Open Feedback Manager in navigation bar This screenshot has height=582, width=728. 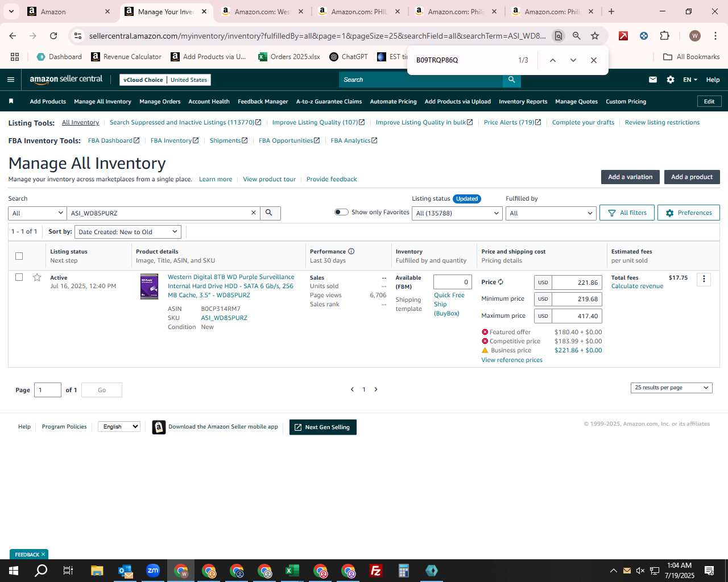tap(263, 102)
